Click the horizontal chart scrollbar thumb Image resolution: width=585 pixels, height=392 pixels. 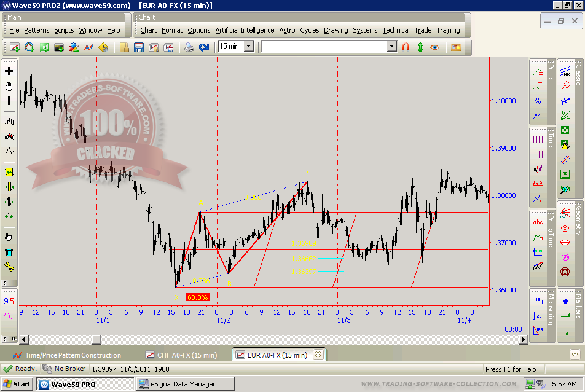[96, 340]
